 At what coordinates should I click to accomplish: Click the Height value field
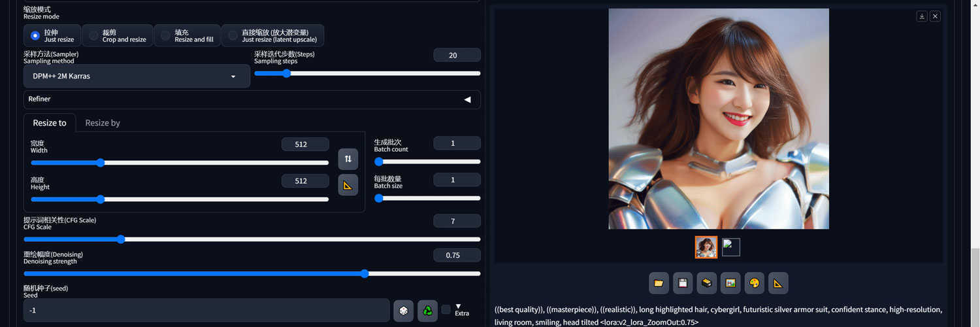[305, 181]
